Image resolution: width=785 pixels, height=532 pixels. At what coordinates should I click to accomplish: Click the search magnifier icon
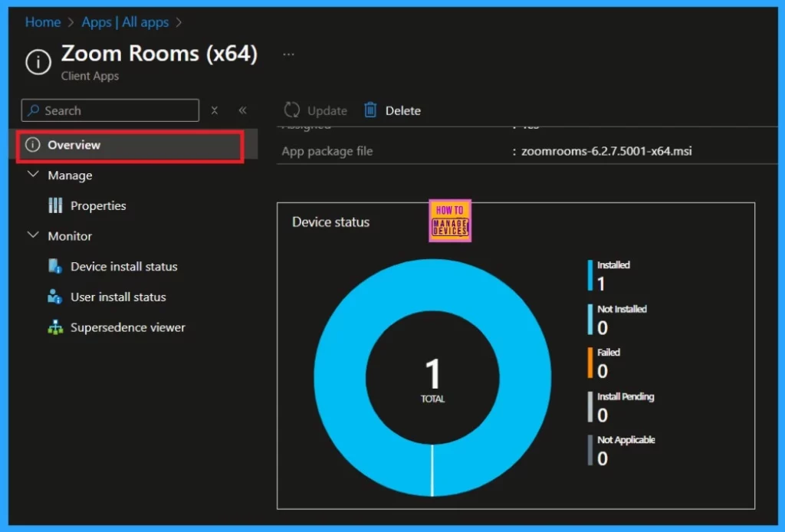point(34,110)
